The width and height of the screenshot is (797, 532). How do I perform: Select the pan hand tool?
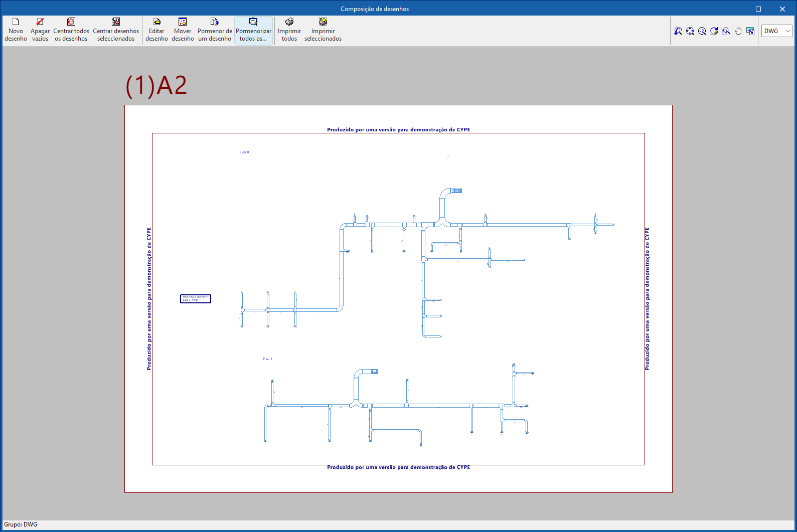[738, 31]
